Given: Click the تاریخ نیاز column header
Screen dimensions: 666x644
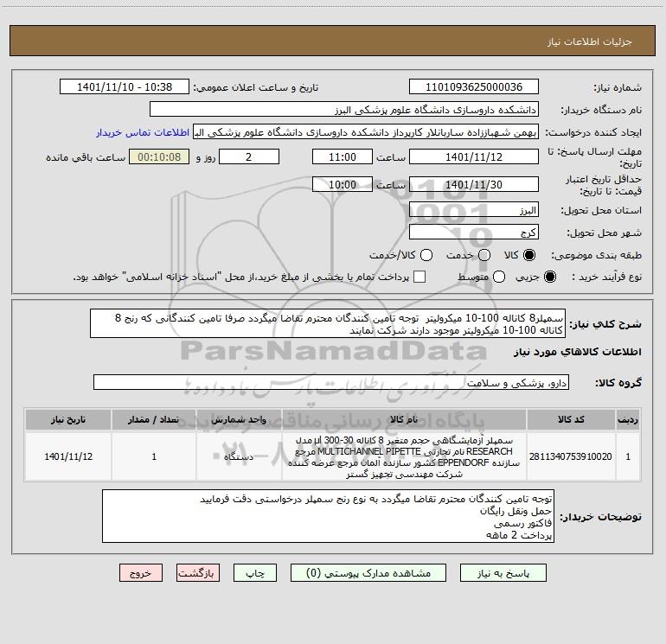Looking at the screenshot, I should click(x=68, y=419).
